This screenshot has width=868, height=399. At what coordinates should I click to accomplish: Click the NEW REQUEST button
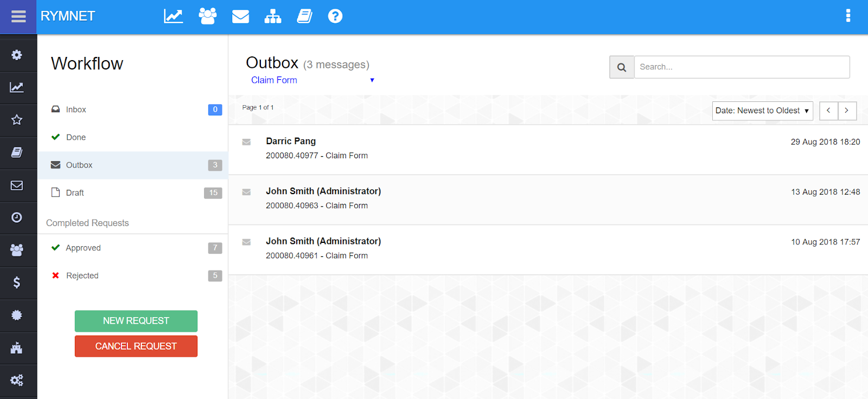(x=136, y=321)
